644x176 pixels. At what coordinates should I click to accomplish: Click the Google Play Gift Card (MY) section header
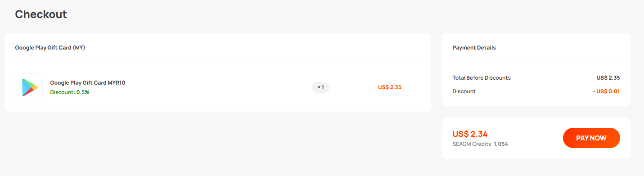50,48
